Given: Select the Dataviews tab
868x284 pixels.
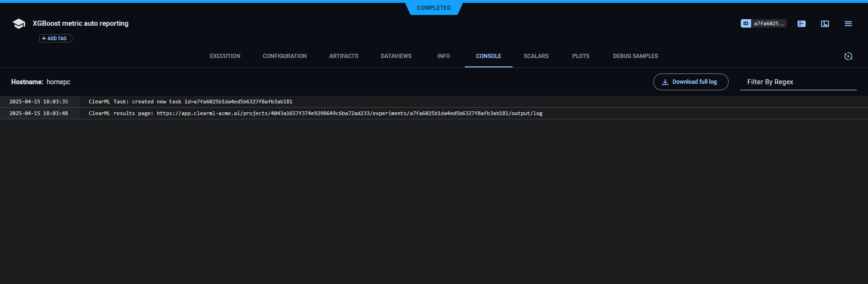Looking at the screenshot, I should coord(396,56).
